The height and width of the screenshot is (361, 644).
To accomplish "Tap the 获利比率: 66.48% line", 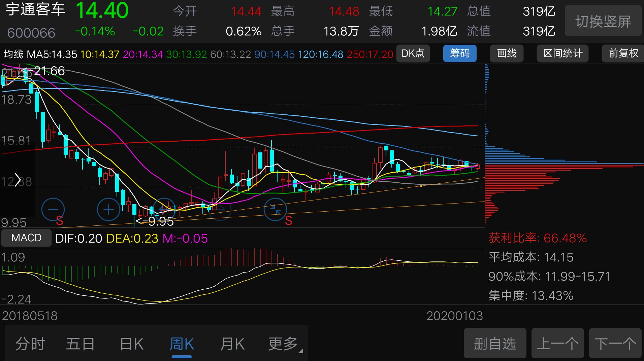I will point(538,238).
